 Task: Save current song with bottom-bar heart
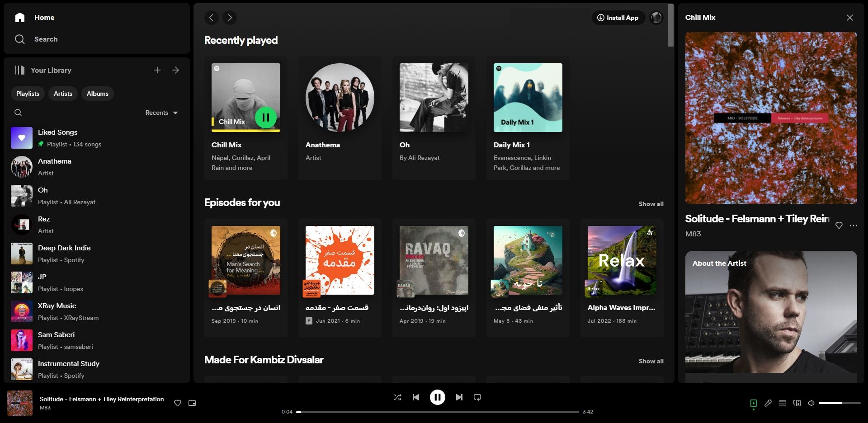[178, 403]
